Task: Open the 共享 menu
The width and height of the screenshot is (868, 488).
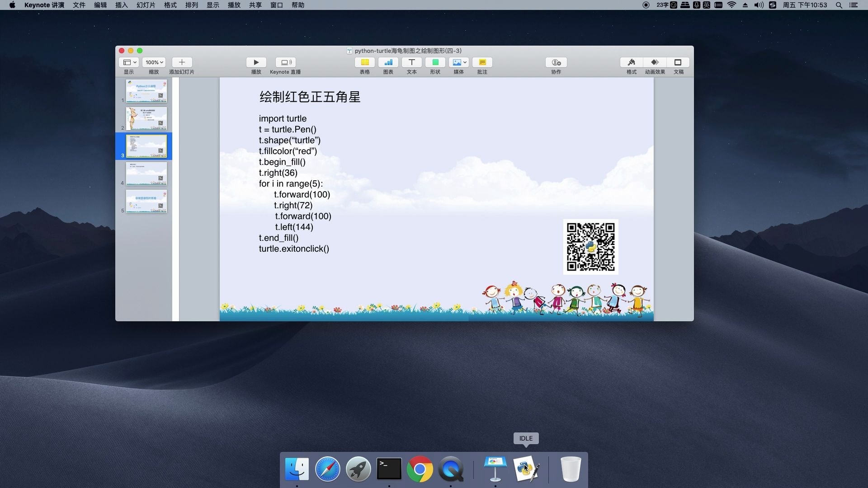Action: point(255,5)
